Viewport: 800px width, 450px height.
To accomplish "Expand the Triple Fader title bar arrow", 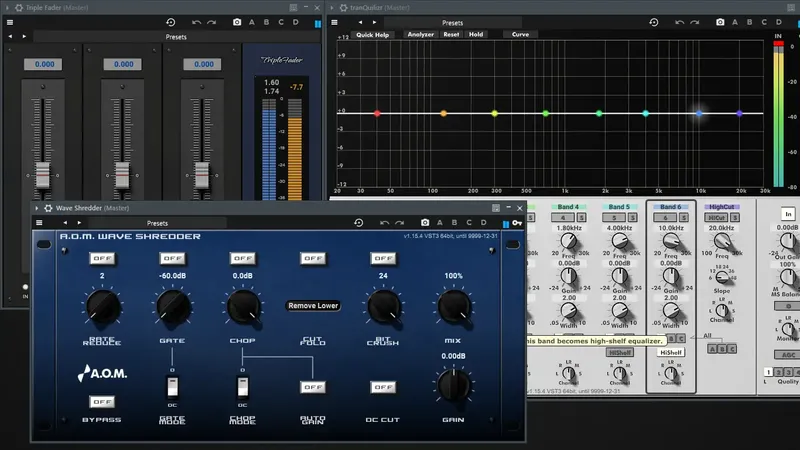I will point(7,8).
